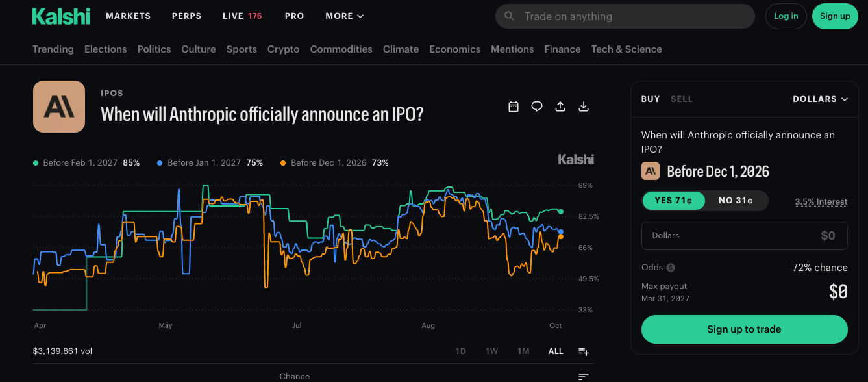Select the 1D chart range
This screenshot has width=868, height=382.
[460, 351]
